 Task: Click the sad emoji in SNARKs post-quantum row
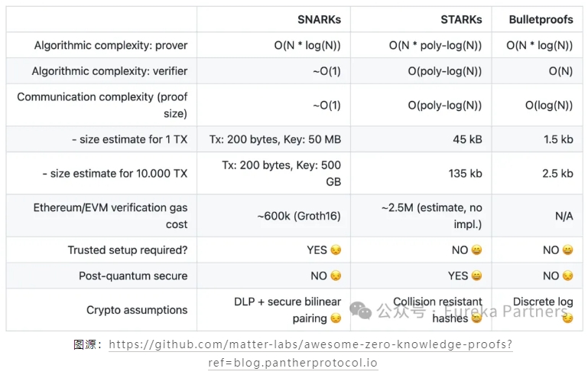pyautogui.click(x=336, y=276)
